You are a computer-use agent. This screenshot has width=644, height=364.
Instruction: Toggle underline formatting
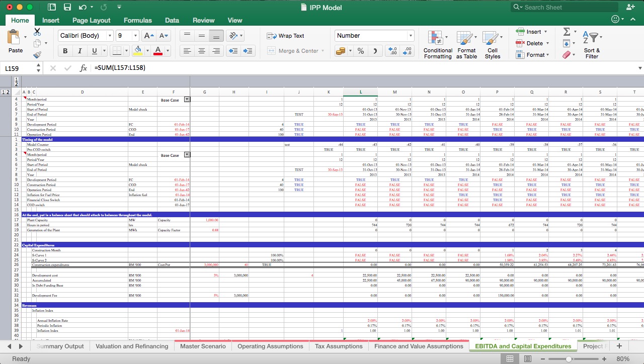point(94,51)
